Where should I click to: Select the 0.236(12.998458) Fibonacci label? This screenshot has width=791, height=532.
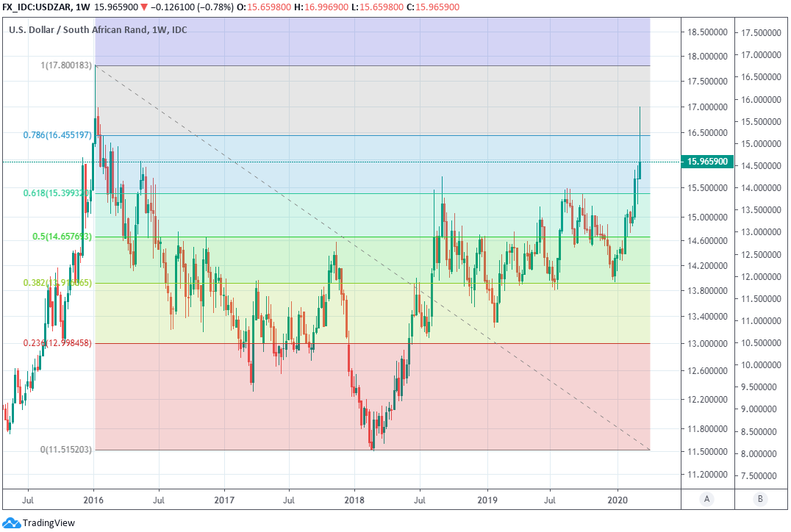click(57, 343)
